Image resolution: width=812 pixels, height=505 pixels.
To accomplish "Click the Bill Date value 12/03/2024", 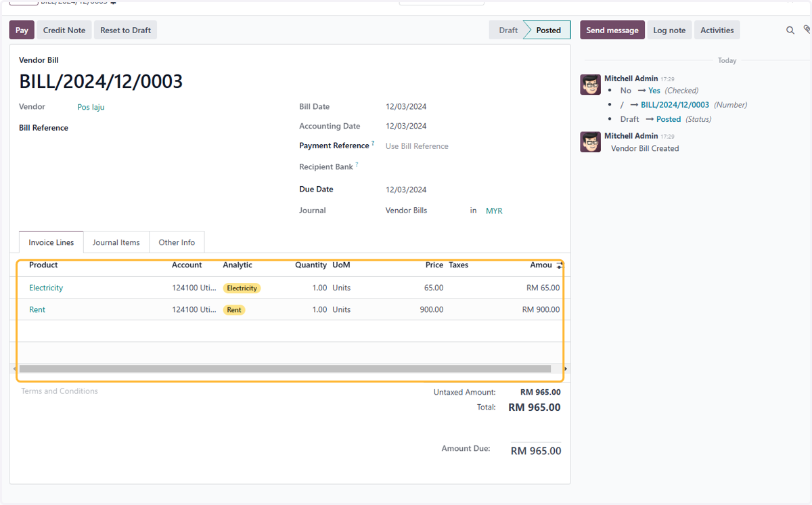I will point(406,107).
